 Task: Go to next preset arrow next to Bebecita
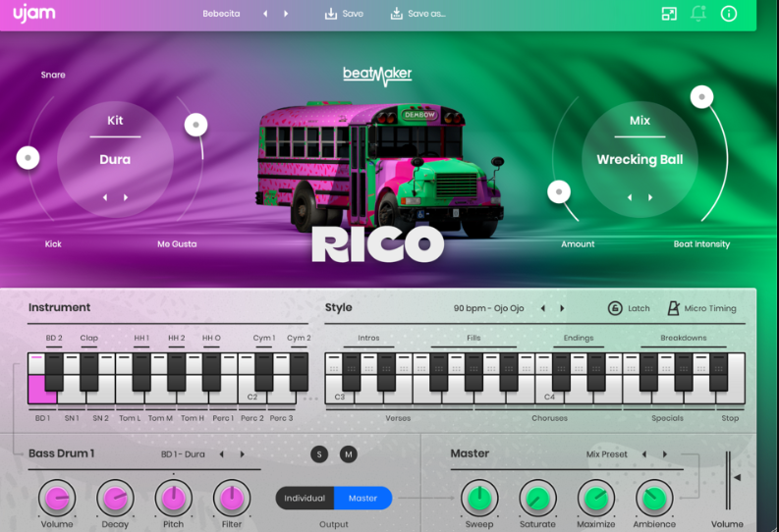286,14
